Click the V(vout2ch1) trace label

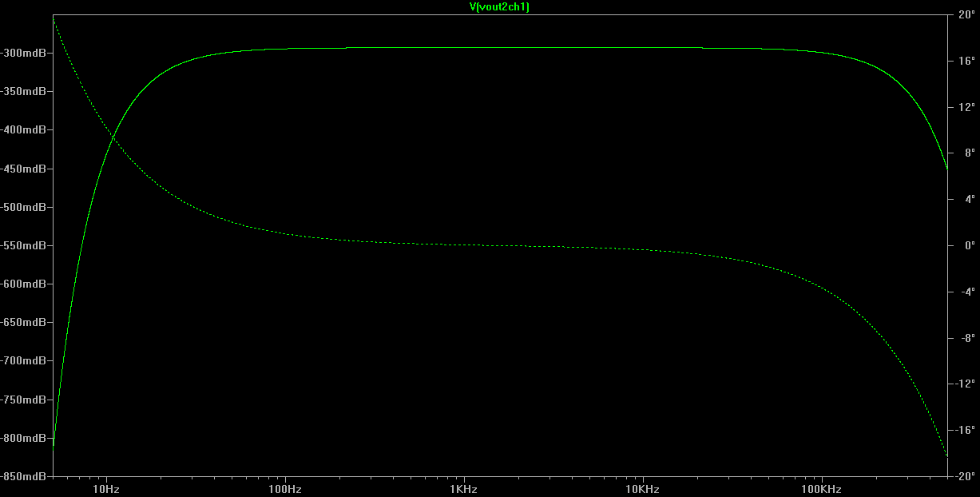coord(499,6)
